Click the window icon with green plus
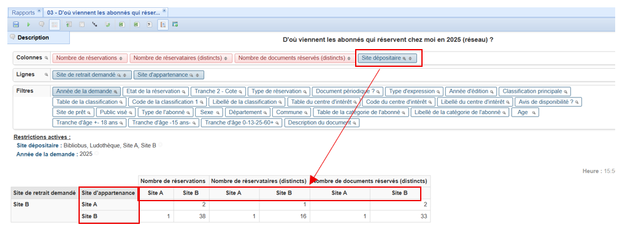644x238 pixels. tap(175, 25)
